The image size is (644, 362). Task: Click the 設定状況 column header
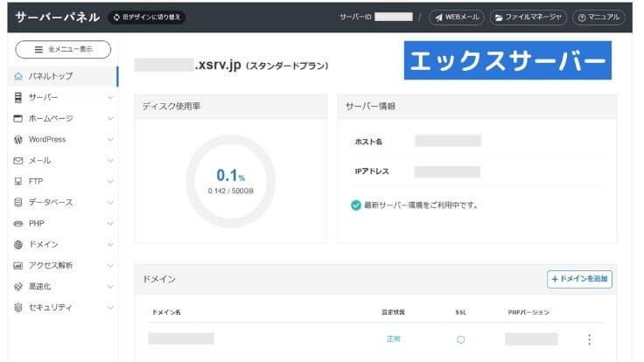393,312
